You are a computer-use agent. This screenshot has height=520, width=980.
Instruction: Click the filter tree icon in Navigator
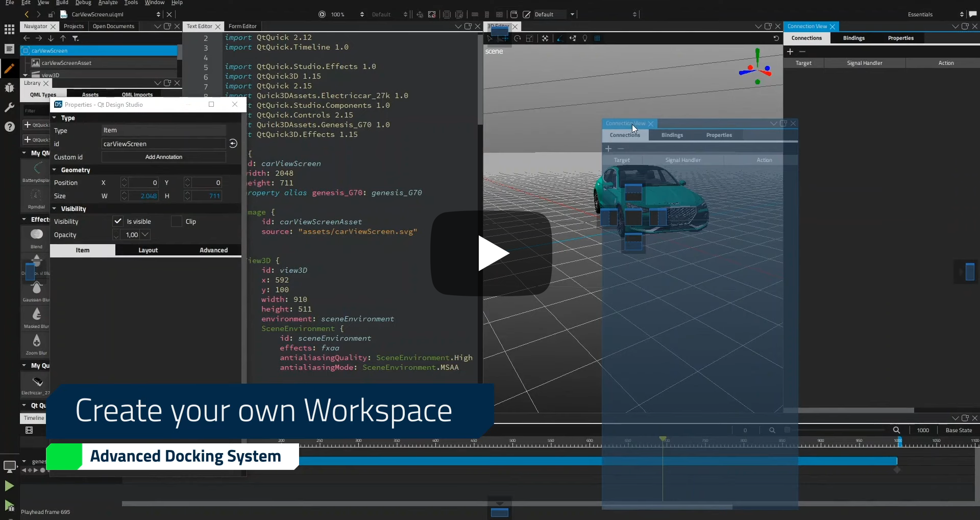pos(76,38)
